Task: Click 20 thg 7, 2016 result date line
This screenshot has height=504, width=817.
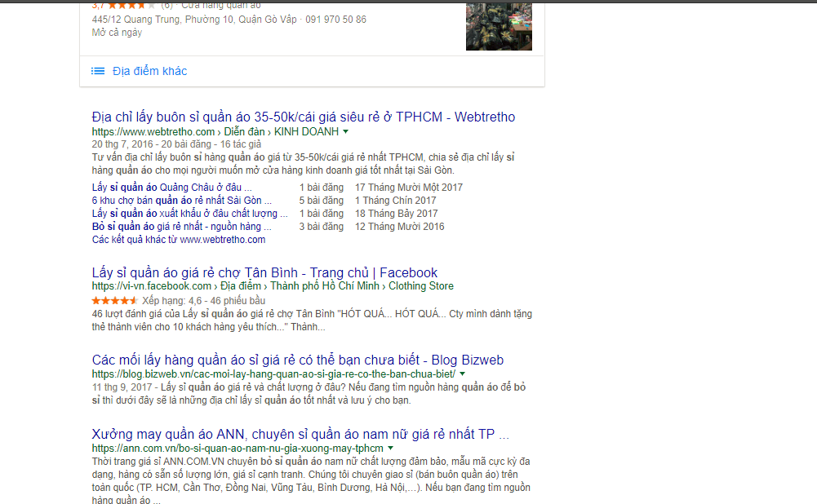Action: [x=176, y=144]
